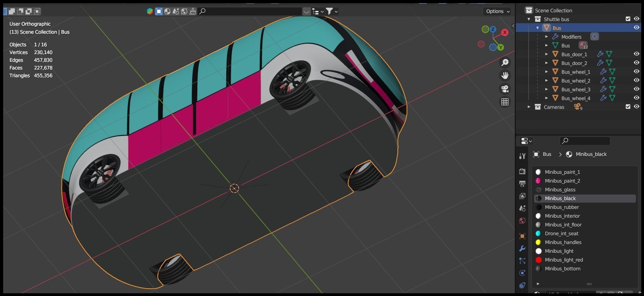Hide the Bus object with its eye icon

tap(636, 28)
